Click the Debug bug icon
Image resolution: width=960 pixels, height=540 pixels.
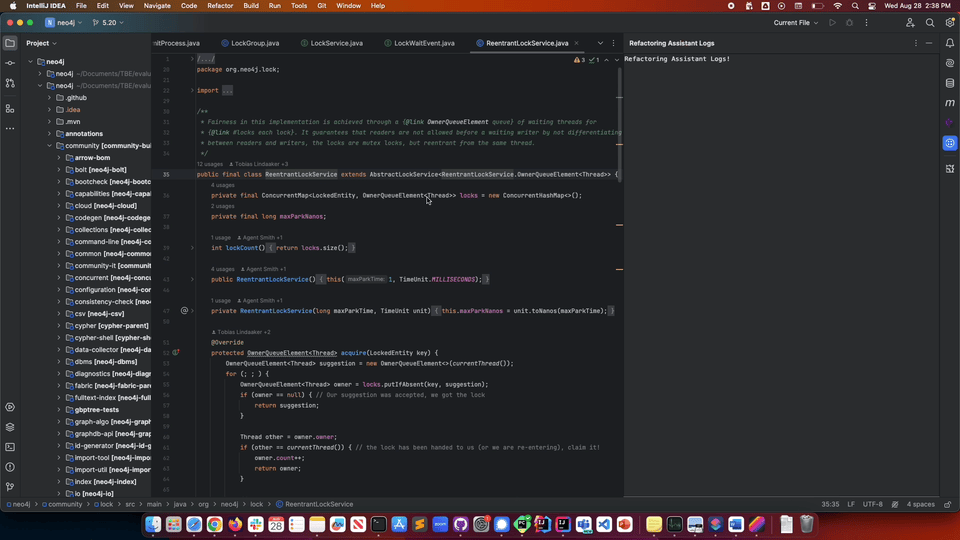tap(850, 22)
